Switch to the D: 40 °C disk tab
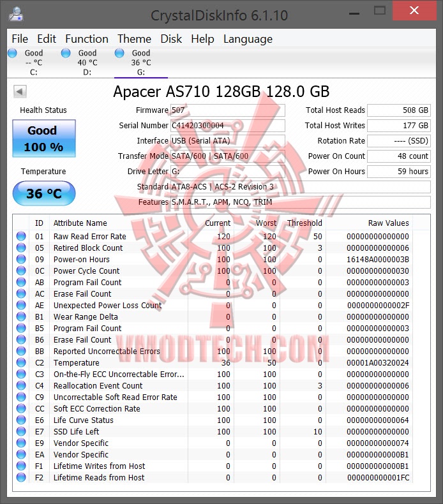 point(87,63)
